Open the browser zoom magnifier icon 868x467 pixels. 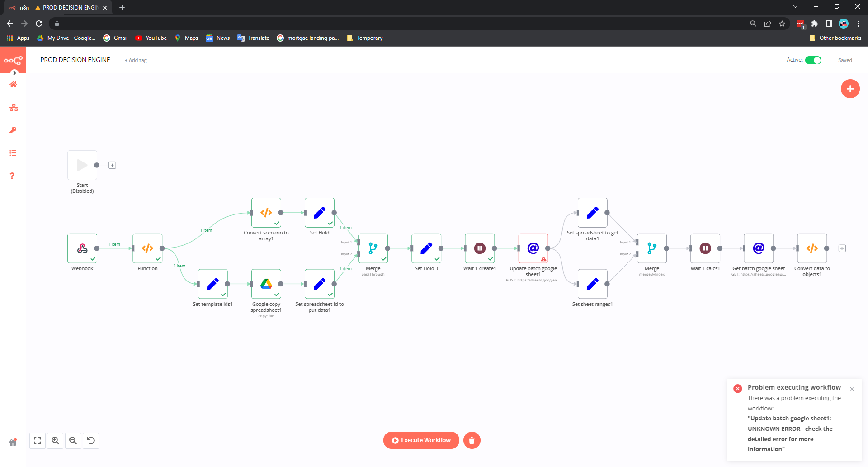[753, 24]
